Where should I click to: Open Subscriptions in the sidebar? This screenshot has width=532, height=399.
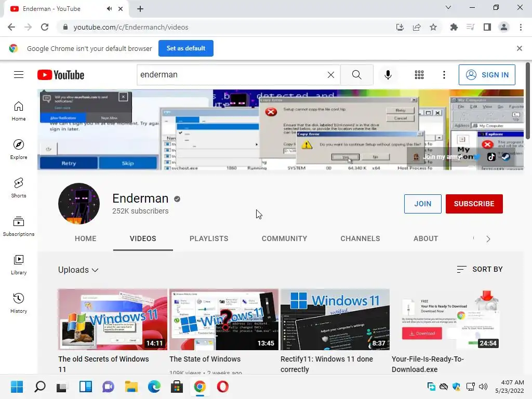coord(19,227)
